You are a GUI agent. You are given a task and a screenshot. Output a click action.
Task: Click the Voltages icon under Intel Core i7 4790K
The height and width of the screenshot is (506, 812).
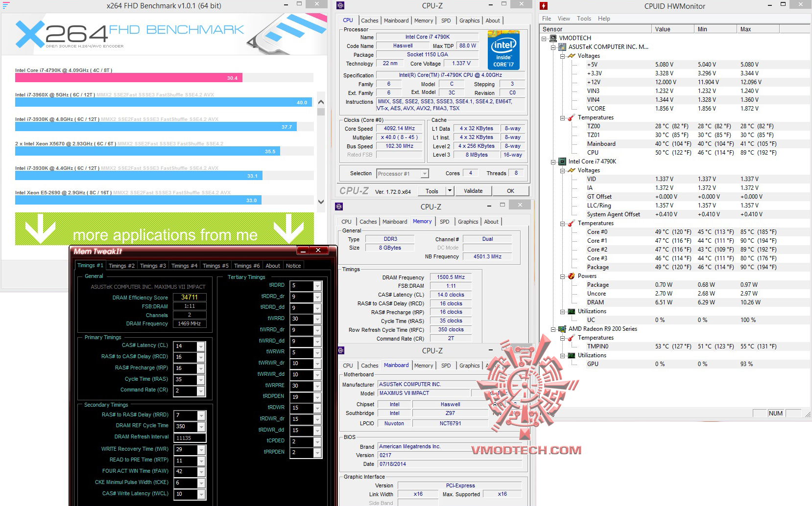click(571, 170)
